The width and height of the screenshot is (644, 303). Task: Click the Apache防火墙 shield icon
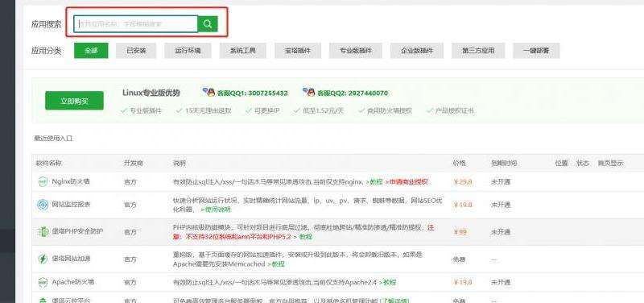[x=43, y=282]
